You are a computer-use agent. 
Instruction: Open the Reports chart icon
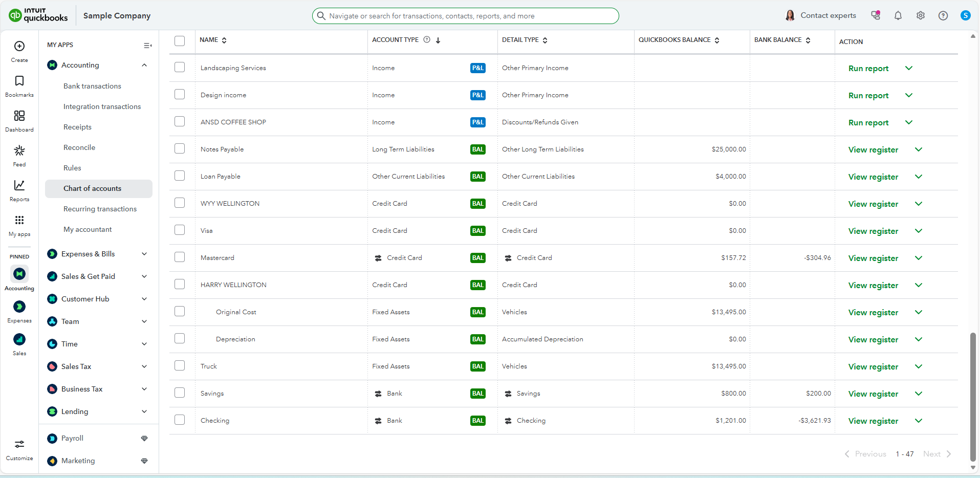19,186
